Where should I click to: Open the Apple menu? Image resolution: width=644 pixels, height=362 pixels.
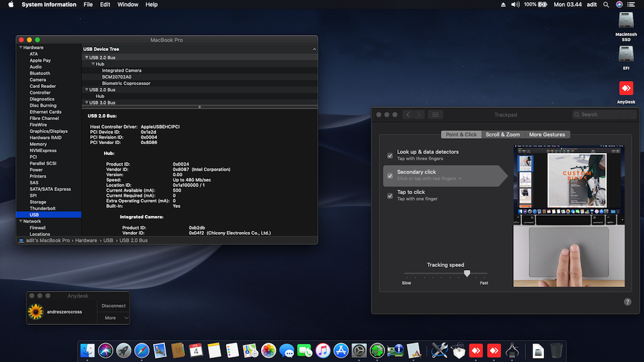pyautogui.click(x=11, y=5)
